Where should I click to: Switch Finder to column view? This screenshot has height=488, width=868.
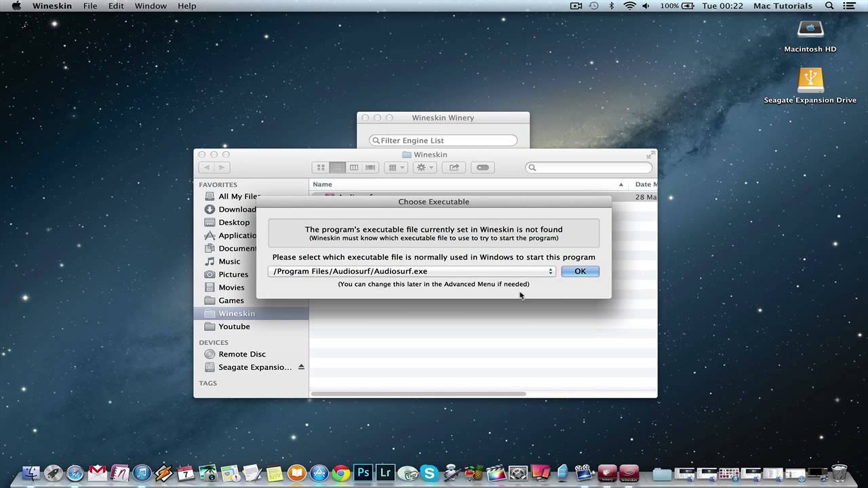353,167
